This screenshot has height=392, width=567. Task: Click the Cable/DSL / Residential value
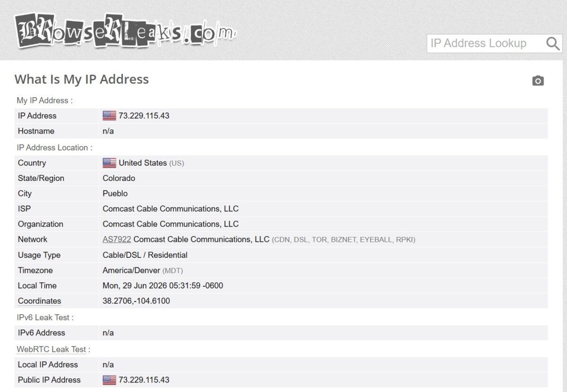[x=145, y=255]
